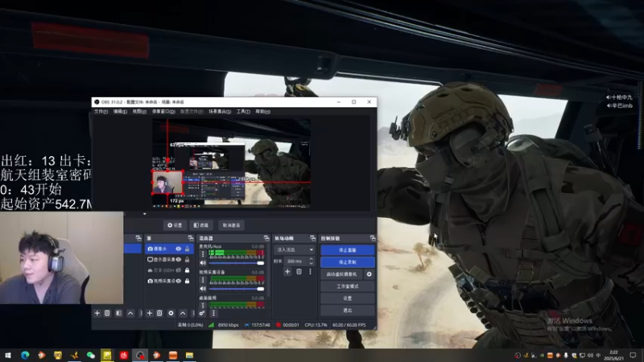Add a source with the plus icon
Image resolution: width=644 pixels, height=362 pixels.
150,313
